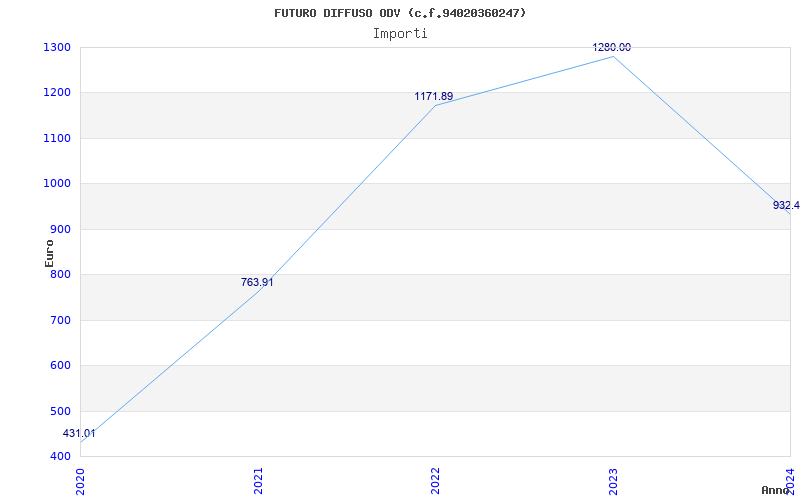The width and height of the screenshot is (800, 500).
Task: Select the 1000 y-axis tick label
Action: (57, 184)
